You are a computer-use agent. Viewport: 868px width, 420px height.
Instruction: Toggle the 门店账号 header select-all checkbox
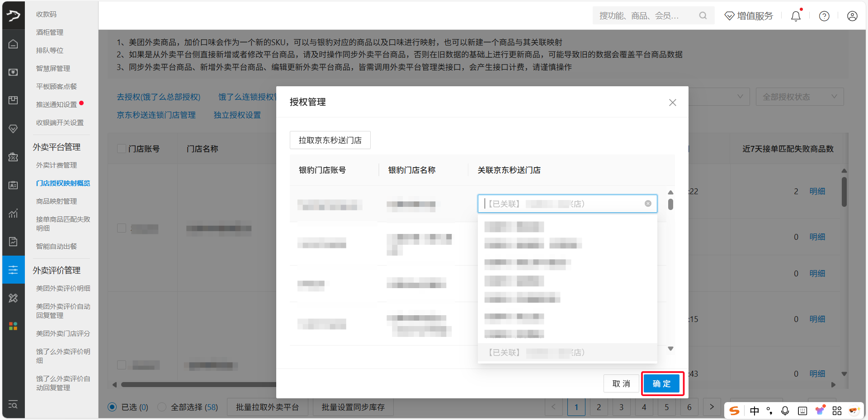point(121,149)
